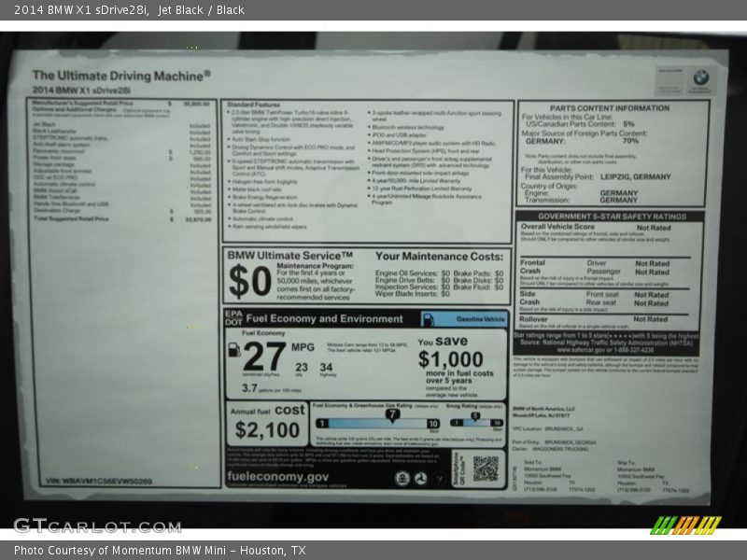Viewport: 747px width, 560px height.
Task: Click the fuel pump icon beside 27 MPG
Action: pos(234,349)
